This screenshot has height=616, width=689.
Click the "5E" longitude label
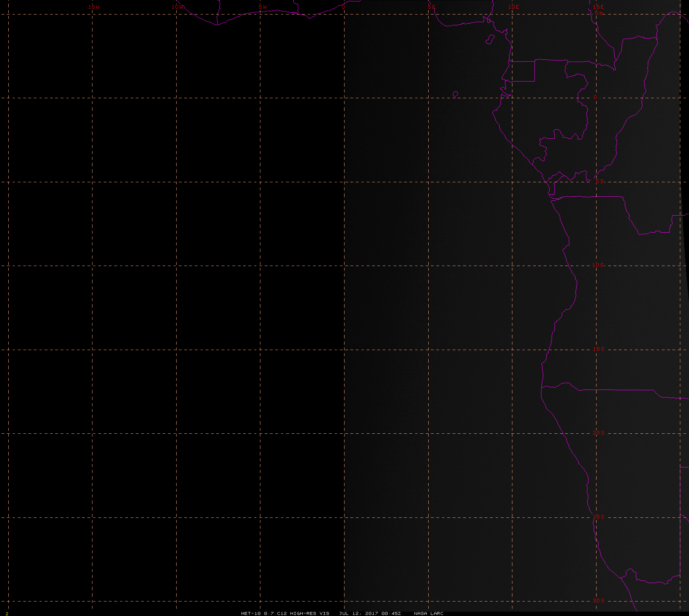pyautogui.click(x=432, y=7)
